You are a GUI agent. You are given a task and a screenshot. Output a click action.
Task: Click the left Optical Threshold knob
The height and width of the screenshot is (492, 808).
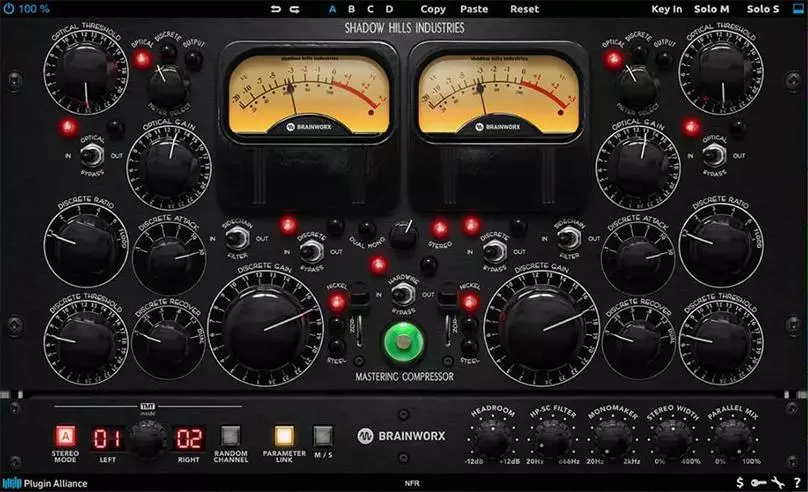86,71
